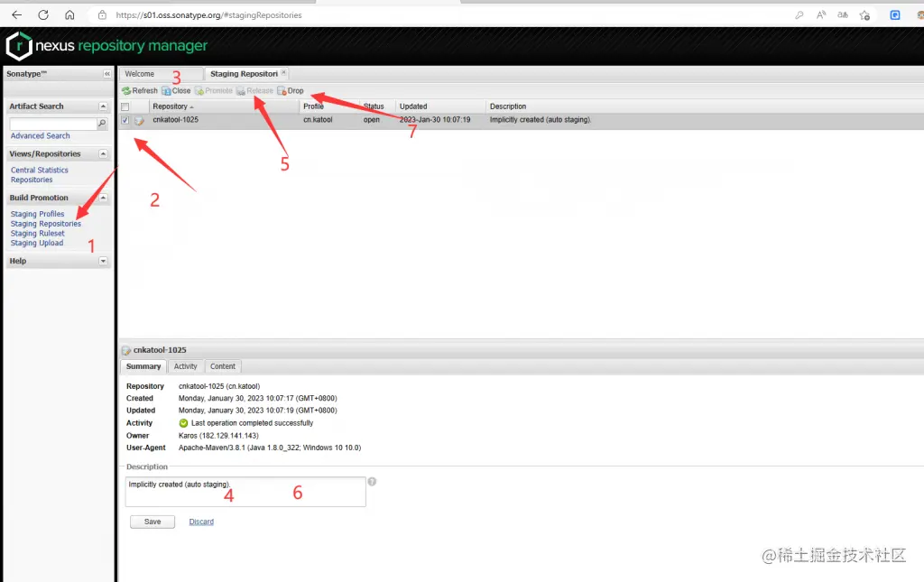
Task: Open the password key icon in address bar
Action: [799, 15]
